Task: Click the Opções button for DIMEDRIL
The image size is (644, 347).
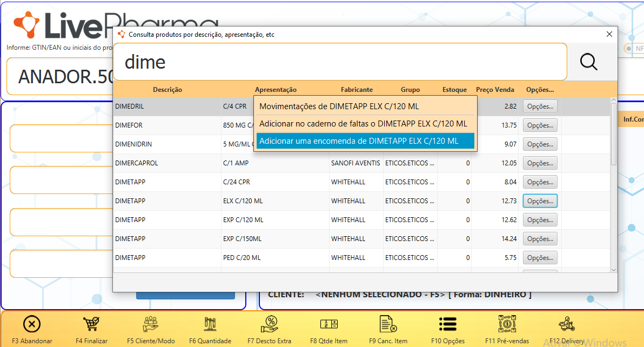Action: pyautogui.click(x=540, y=106)
